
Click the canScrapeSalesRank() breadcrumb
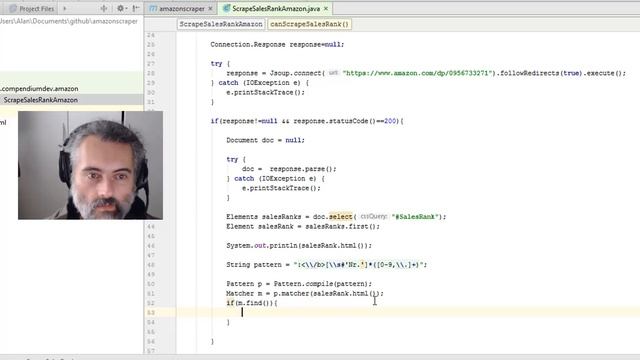tap(309, 24)
